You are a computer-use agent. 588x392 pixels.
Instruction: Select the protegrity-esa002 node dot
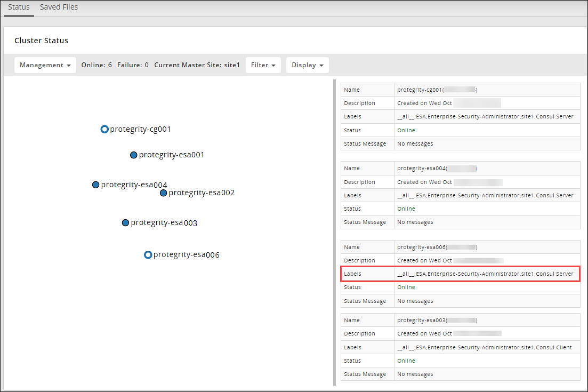164,193
